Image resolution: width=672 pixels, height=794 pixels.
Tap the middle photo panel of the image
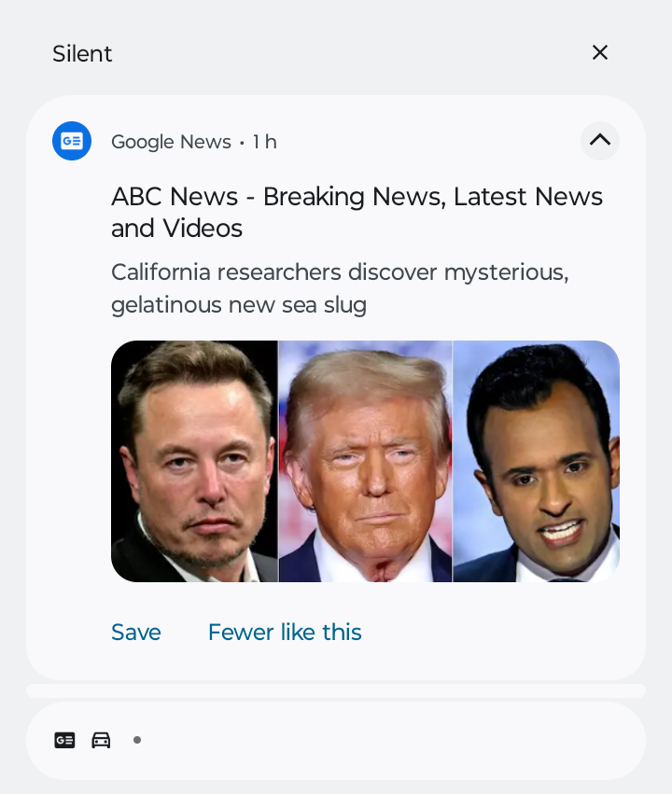point(365,461)
